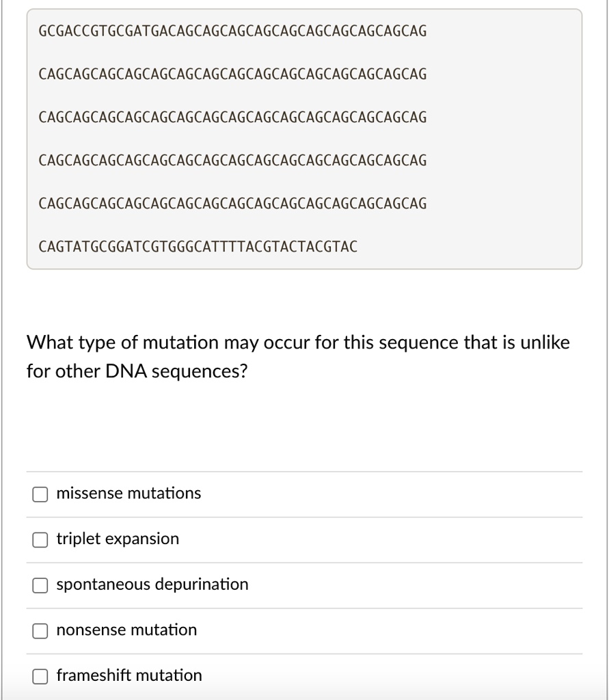Click the fifth line of the DNA sequence

click(232, 204)
